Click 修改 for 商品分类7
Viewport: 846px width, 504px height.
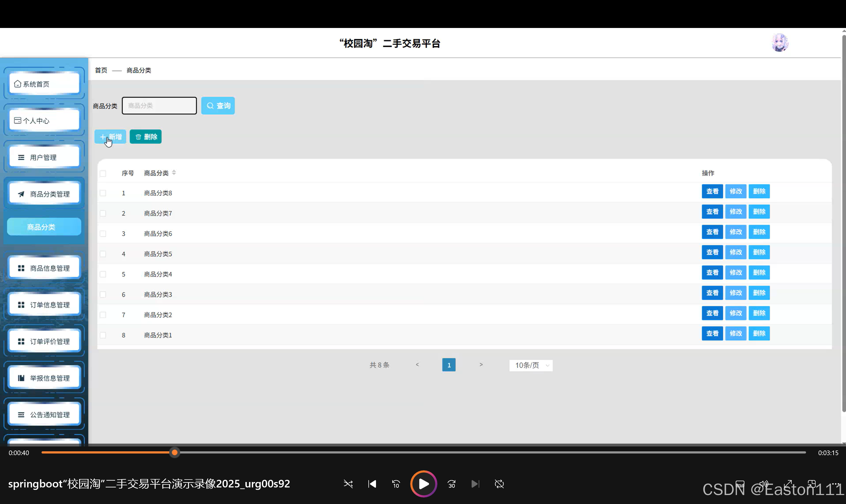(x=736, y=211)
